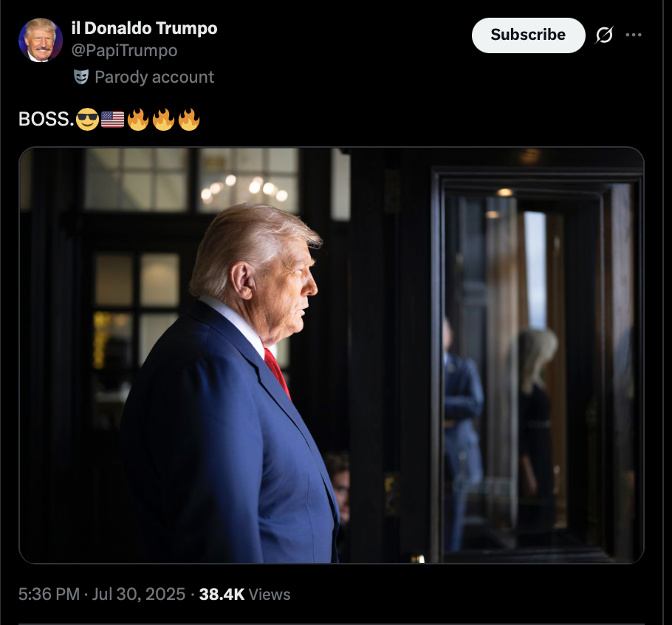Open the Jul 30, 2025 date link
This screenshot has width=672, height=625.
pyautogui.click(x=139, y=594)
